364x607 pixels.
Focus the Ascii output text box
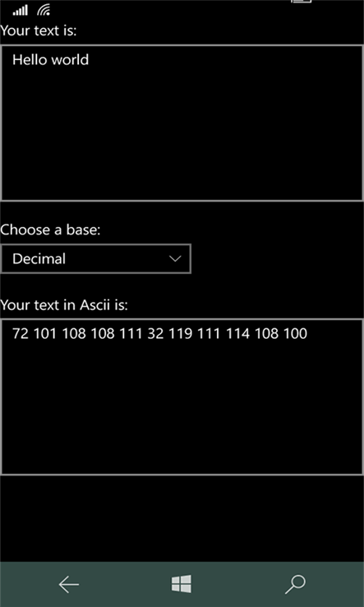[x=182, y=396]
